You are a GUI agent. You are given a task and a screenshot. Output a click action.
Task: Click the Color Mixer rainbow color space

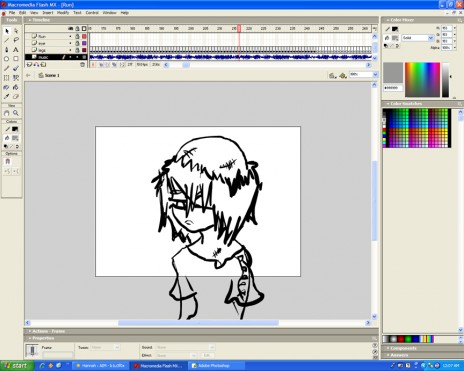coord(422,80)
